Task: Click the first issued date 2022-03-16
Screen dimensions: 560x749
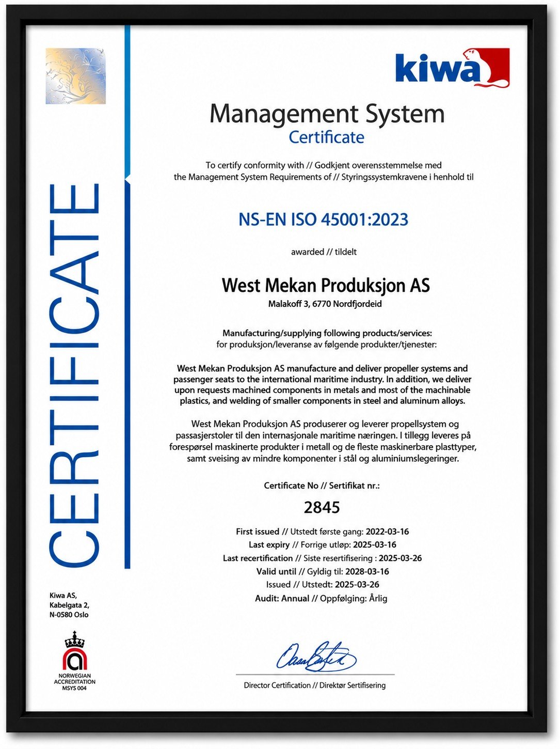Action: pos(387,532)
